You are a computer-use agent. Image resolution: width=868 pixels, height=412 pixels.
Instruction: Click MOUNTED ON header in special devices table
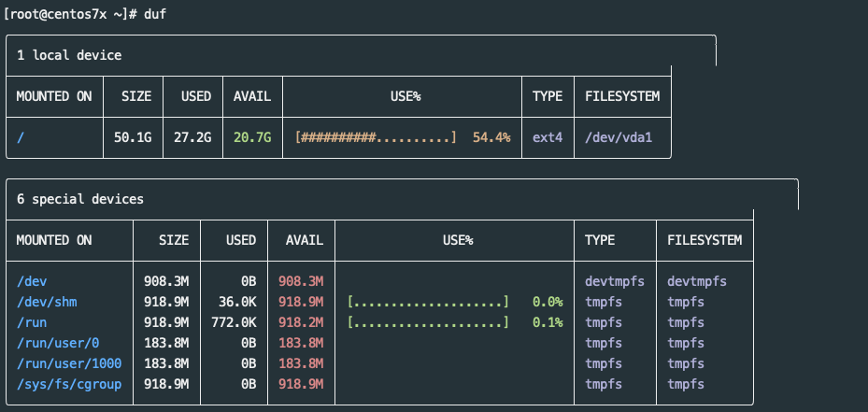(54, 240)
